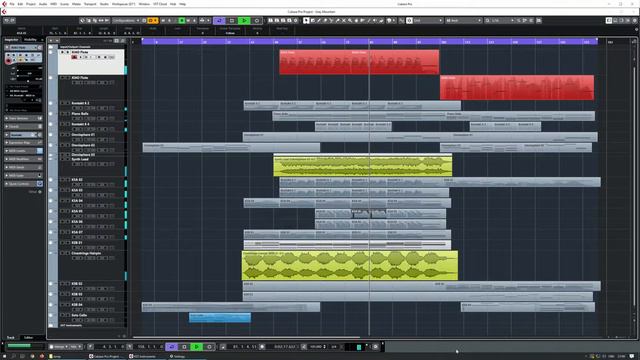Screen dimensions: 640x360
Task: Start playback from the bottom transport bar
Action: [196, 347]
